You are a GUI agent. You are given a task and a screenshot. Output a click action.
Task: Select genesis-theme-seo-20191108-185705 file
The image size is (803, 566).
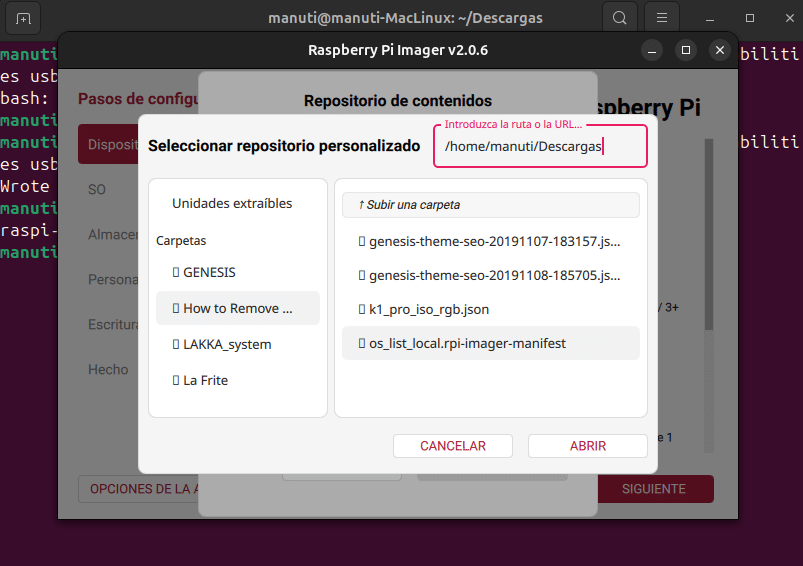491,276
